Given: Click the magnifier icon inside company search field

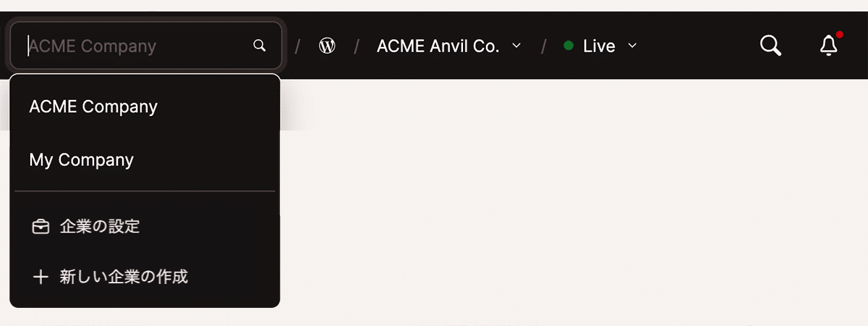Looking at the screenshot, I should coord(260,46).
